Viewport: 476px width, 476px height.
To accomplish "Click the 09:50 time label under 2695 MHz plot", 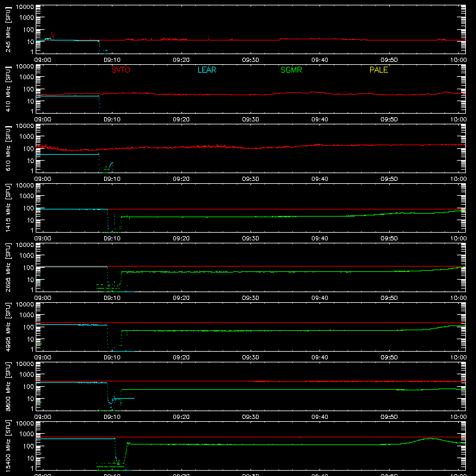I will tap(389, 298).
